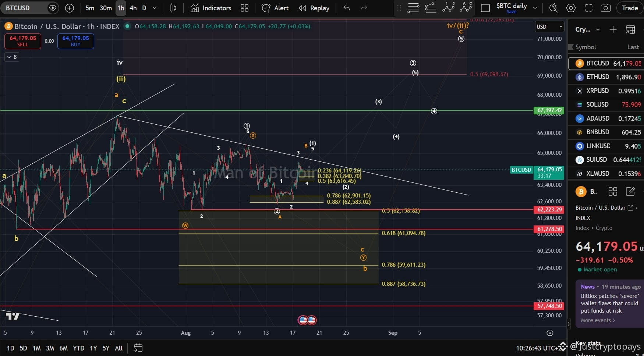
Task: Select XLMUSD in the watchlist
Action: pos(606,174)
